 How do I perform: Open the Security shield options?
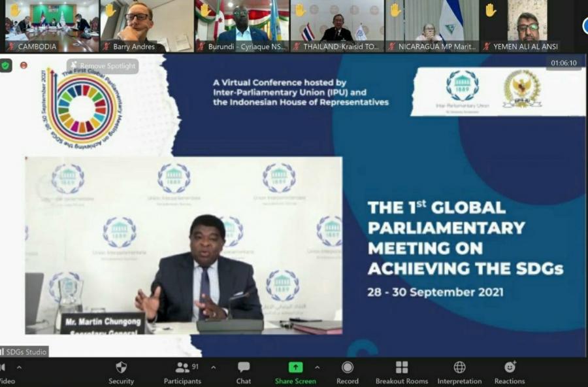pyautogui.click(x=121, y=372)
